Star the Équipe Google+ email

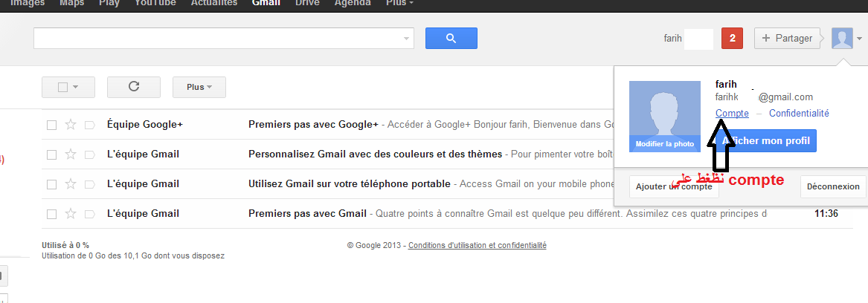click(x=71, y=125)
